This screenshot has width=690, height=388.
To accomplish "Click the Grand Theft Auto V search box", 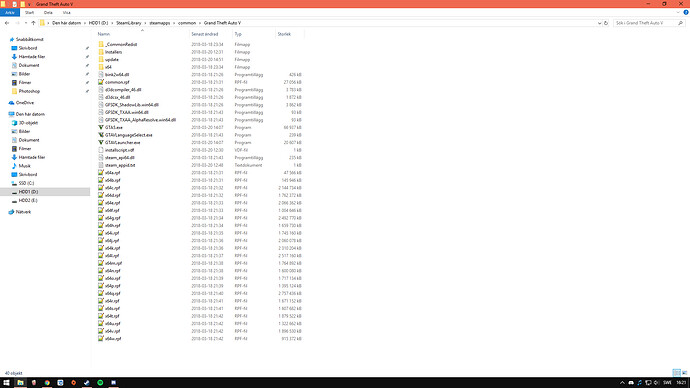I will (645, 23).
